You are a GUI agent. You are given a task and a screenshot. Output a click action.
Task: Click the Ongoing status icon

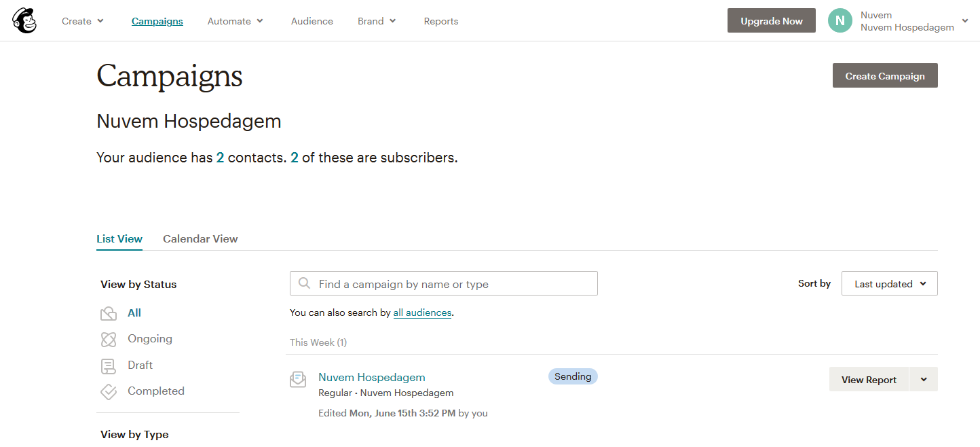109,339
